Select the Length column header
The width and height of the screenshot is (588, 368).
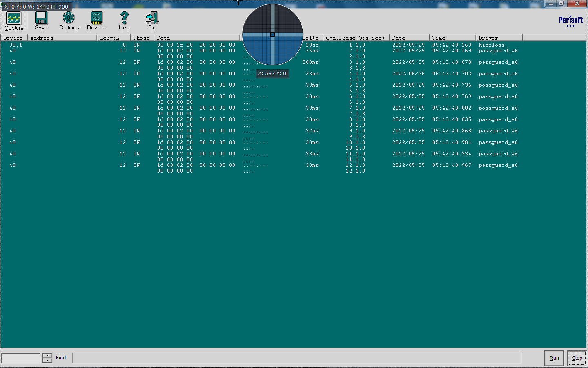114,38
